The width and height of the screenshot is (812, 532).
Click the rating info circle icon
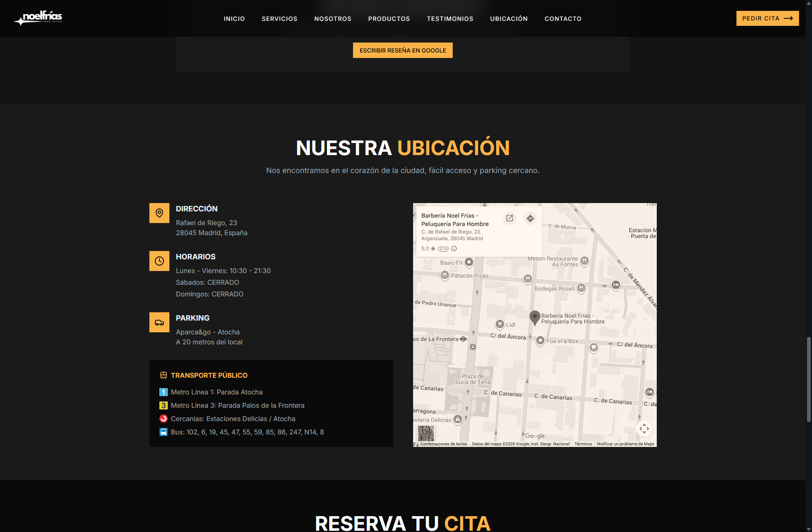click(454, 248)
